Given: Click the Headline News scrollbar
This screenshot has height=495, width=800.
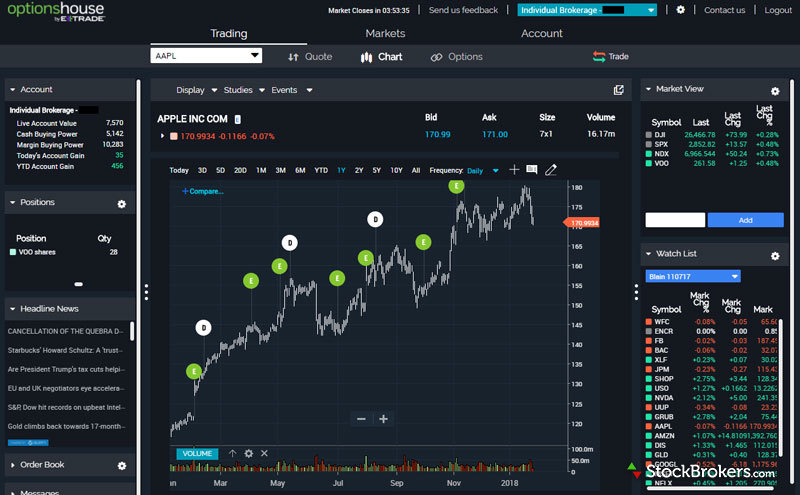Looking at the screenshot, I should 132,331.
